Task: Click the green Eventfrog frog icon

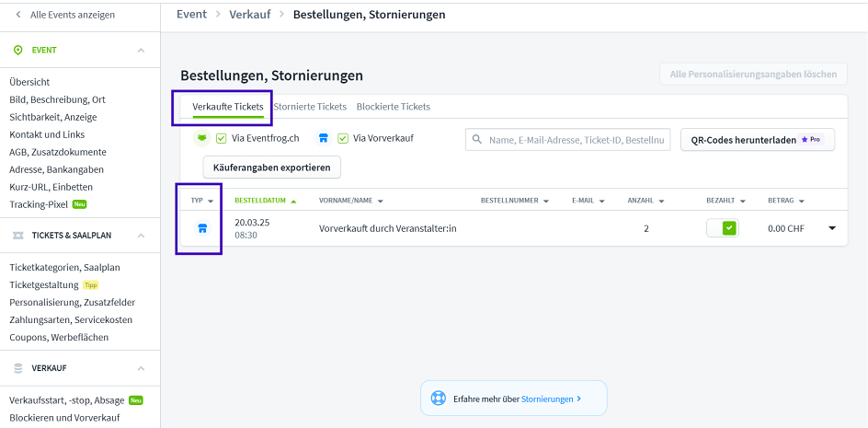Action: tap(200, 139)
